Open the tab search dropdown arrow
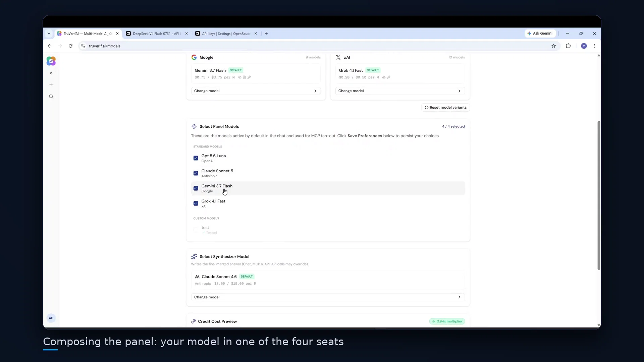Image resolution: width=644 pixels, height=362 pixels. point(49,34)
